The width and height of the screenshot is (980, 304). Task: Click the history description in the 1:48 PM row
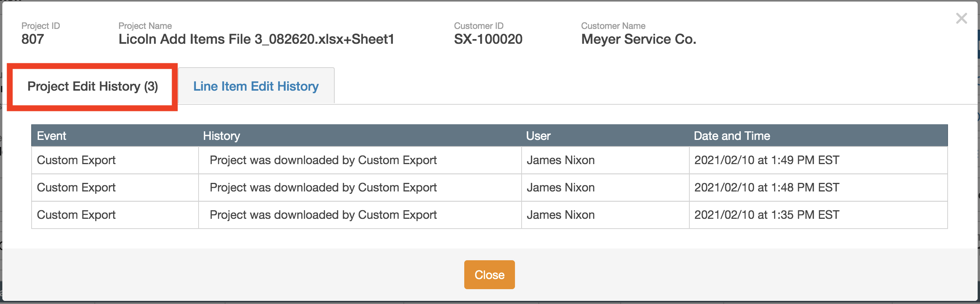coord(323,188)
